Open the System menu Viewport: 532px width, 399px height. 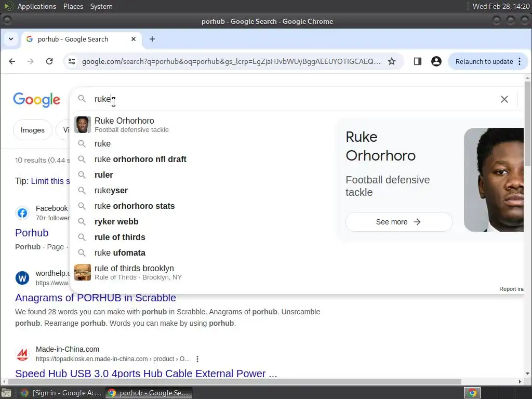[101, 6]
